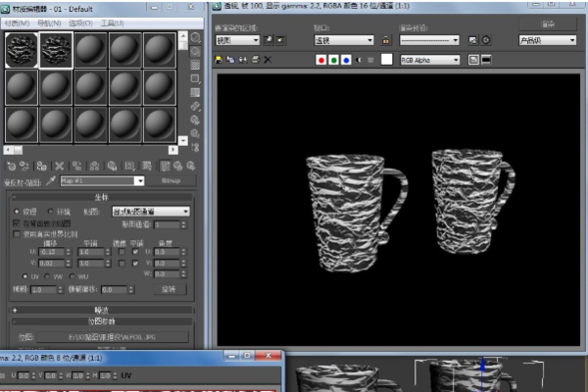Image resolution: width=588 pixels, height=392 pixels.
Task: Click the white color swatch in render toolbar
Action: 386,60
